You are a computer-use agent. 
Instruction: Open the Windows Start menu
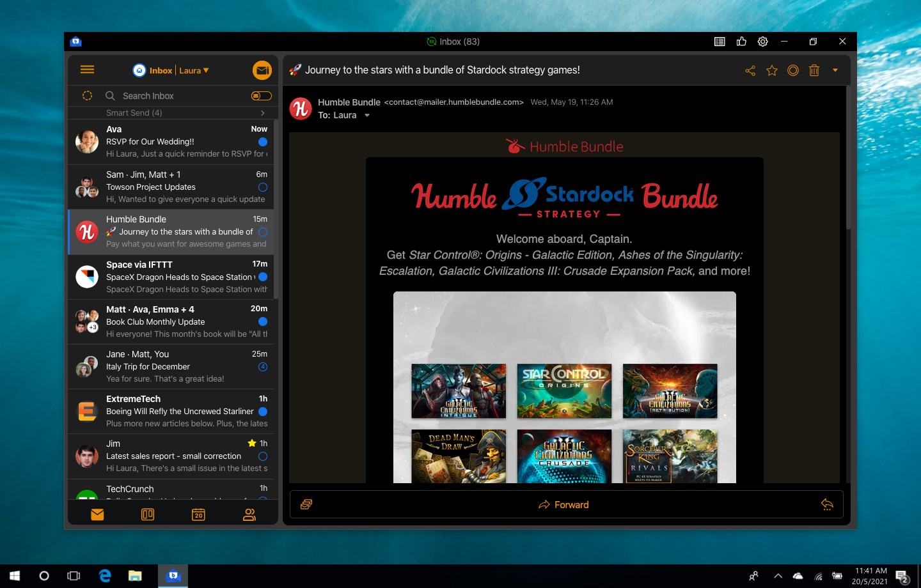pyautogui.click(x=14, y=576)
